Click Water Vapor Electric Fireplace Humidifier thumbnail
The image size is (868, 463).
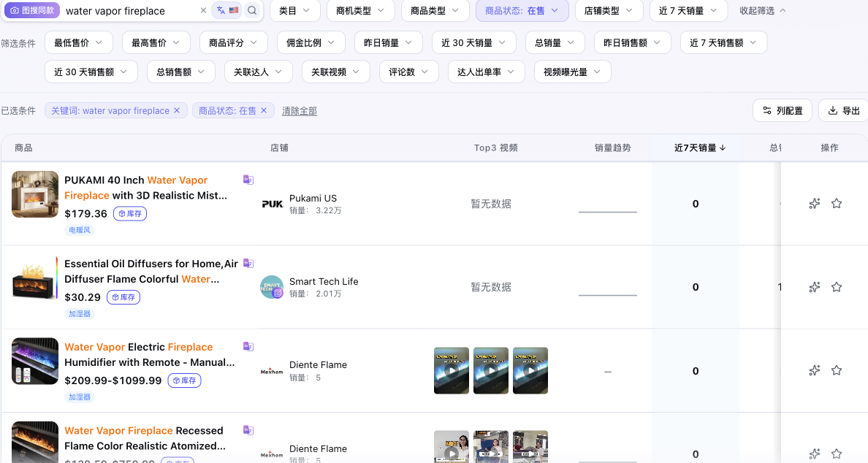(x=35, y=361)
